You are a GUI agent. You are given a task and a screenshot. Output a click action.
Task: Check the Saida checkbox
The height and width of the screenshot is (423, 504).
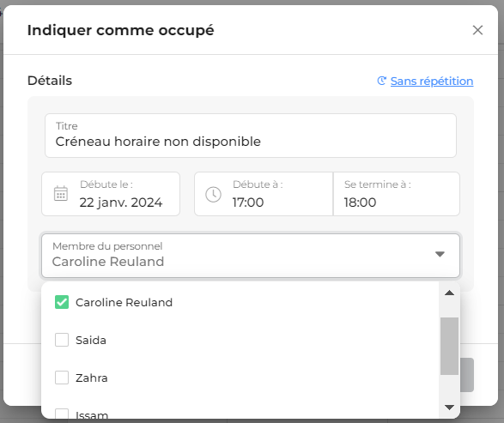(x=62, y=340)
